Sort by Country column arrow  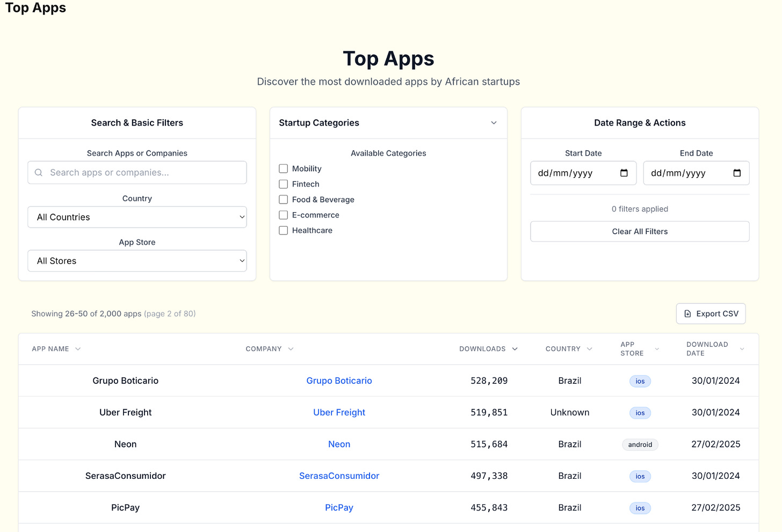pos(589,349)
